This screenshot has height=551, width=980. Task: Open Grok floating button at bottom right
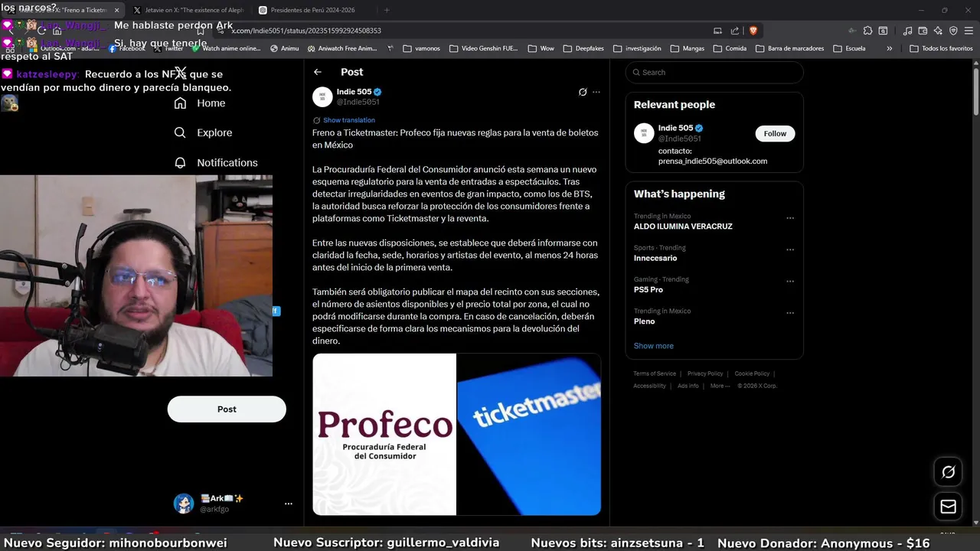click(948, 472)
